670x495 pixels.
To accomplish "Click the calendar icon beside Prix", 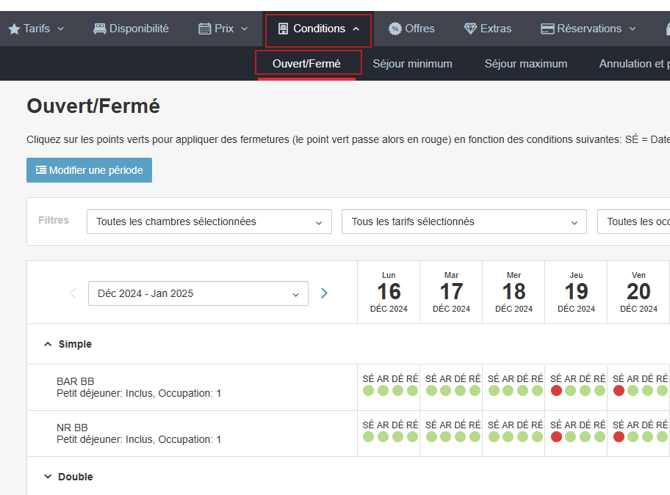I will [205, 29].
